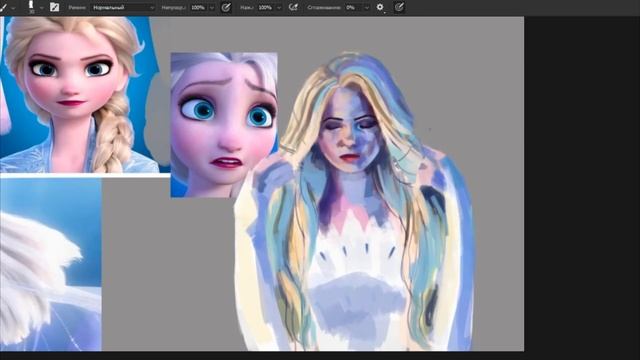The width and height of the screenshot is (640, 360).
Task: Select the worried Elsa face reference image
Action: [224, 124]
